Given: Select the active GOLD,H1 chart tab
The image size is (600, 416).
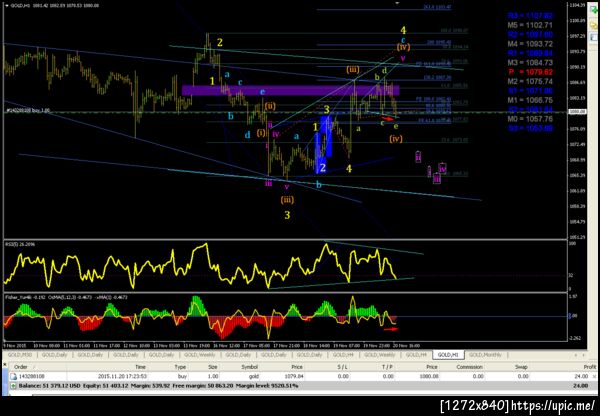Looking at the screenshot, I should tap(448, 355).
